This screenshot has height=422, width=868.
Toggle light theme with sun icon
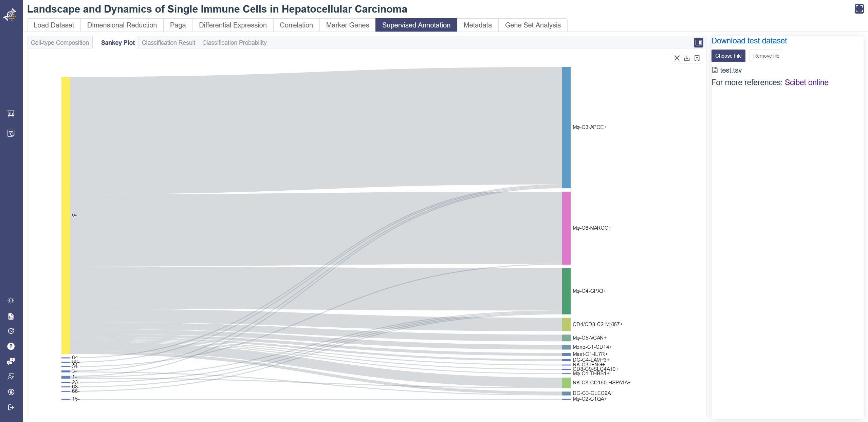(11, 301)
